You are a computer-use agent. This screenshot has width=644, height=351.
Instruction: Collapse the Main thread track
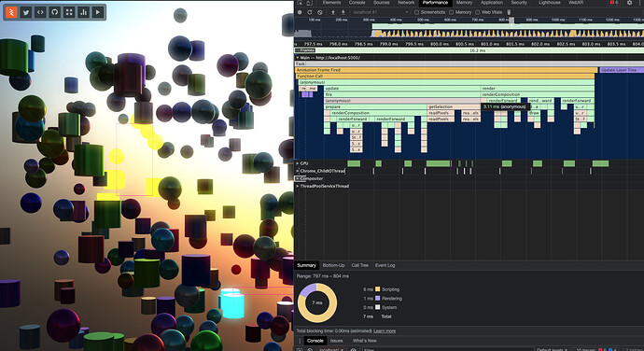click(298, 58)
